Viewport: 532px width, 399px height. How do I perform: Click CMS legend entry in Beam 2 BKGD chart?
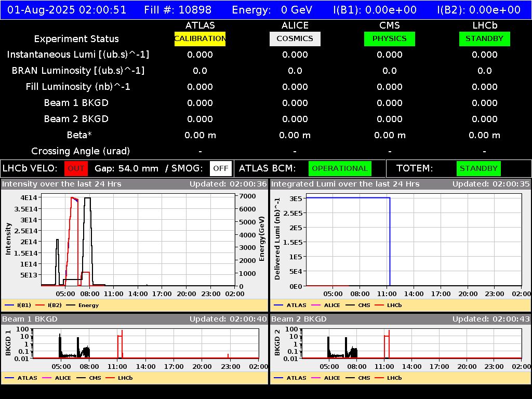click(x=358, y=378)
